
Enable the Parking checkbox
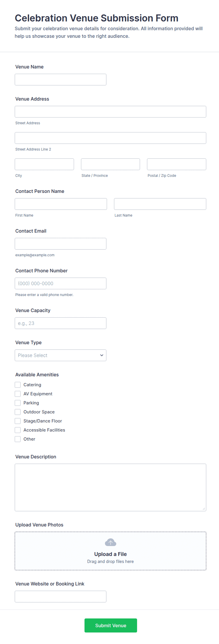pos(17,403)
